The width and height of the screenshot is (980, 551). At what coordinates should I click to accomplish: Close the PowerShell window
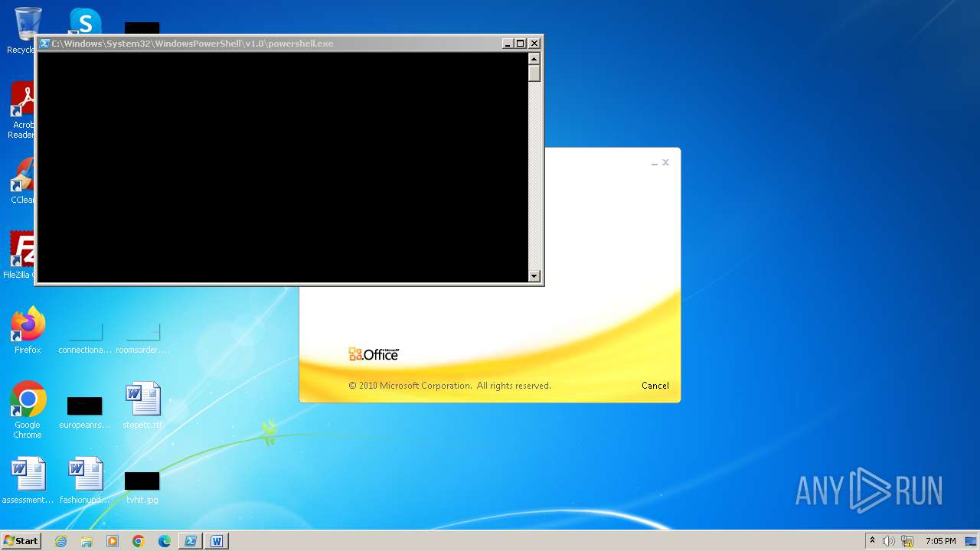pos(534,44)
